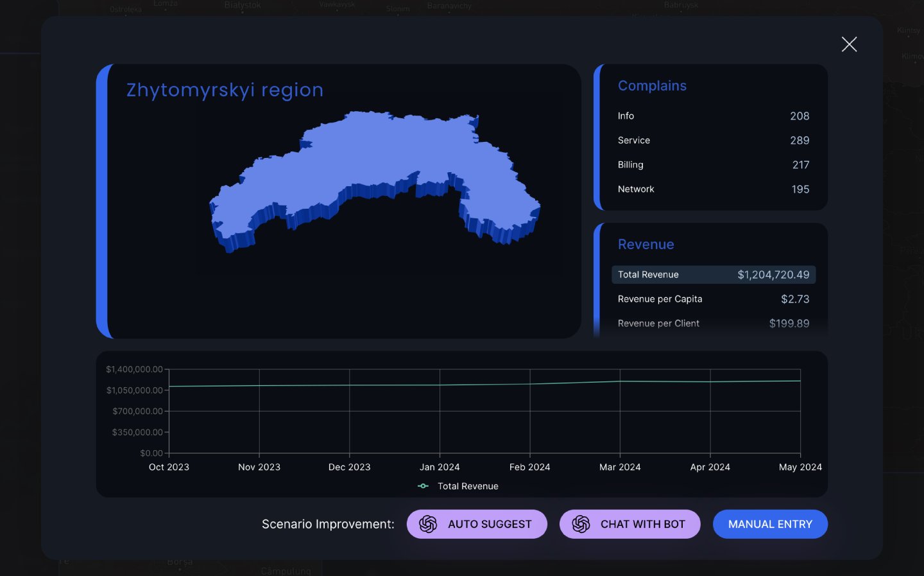Click the AUTO SUGGEST button
924x576 pixels.
point(477,524)
